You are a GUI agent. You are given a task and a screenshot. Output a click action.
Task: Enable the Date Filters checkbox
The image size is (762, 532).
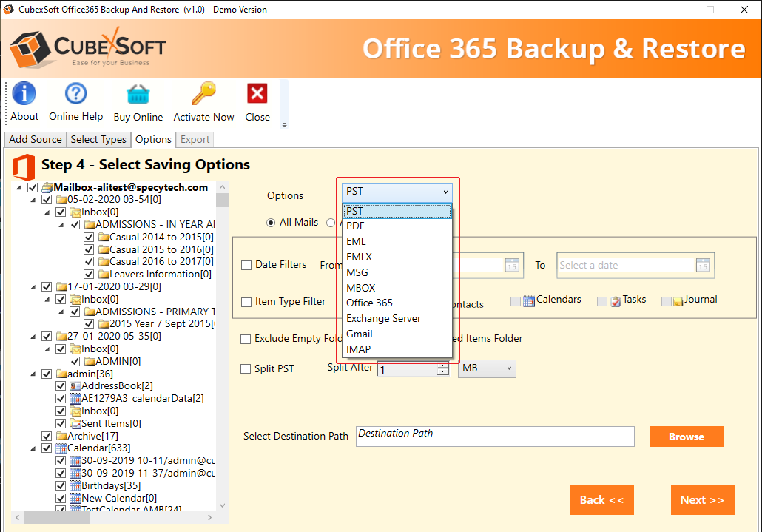coord(246,266)
